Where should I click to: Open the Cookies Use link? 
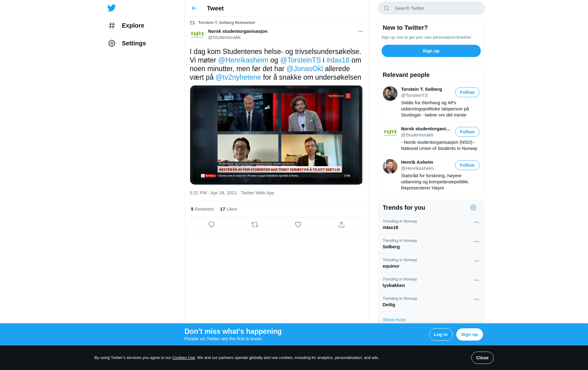pos(184,358)
